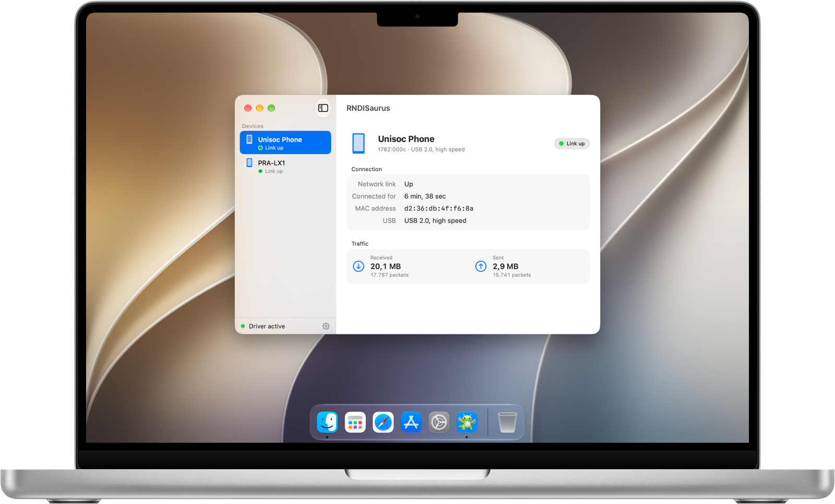The height and width of the screenshot is (504, 835).
Task: Select PRA-LX1 device in sidebar
Action: tap(285, 166)
